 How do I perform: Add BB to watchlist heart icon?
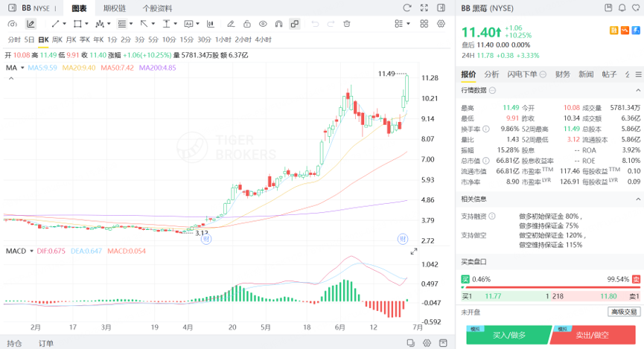click(x=637, y=7)
